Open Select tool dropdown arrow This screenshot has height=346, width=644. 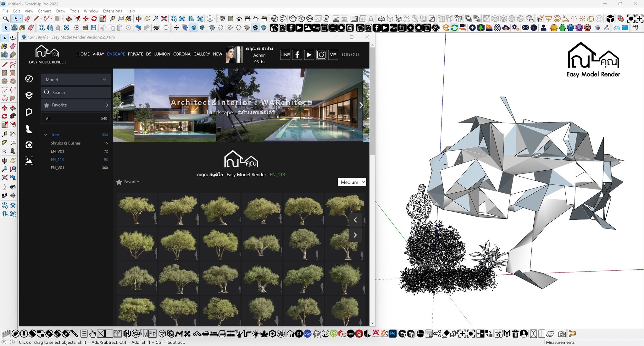[x=20, y=19]
